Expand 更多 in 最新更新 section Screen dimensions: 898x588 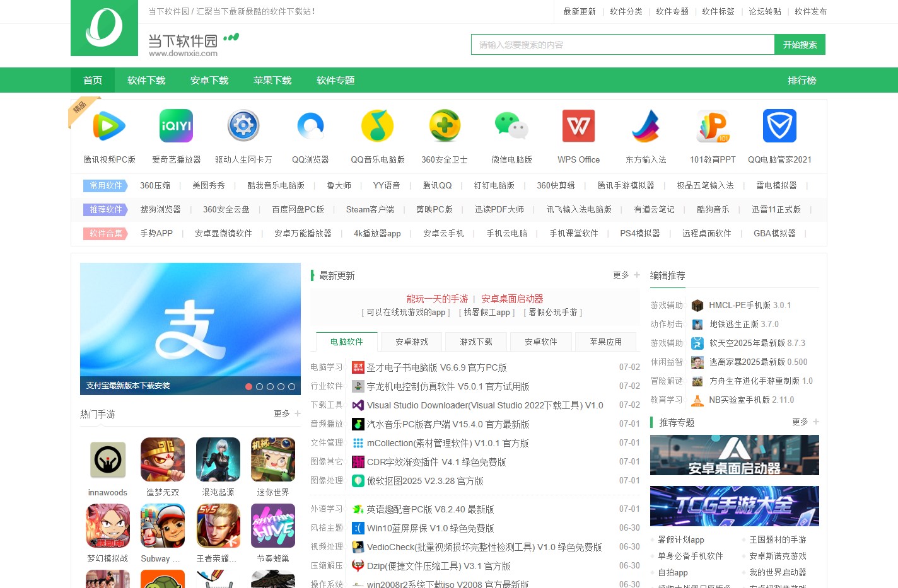point(626,275)
